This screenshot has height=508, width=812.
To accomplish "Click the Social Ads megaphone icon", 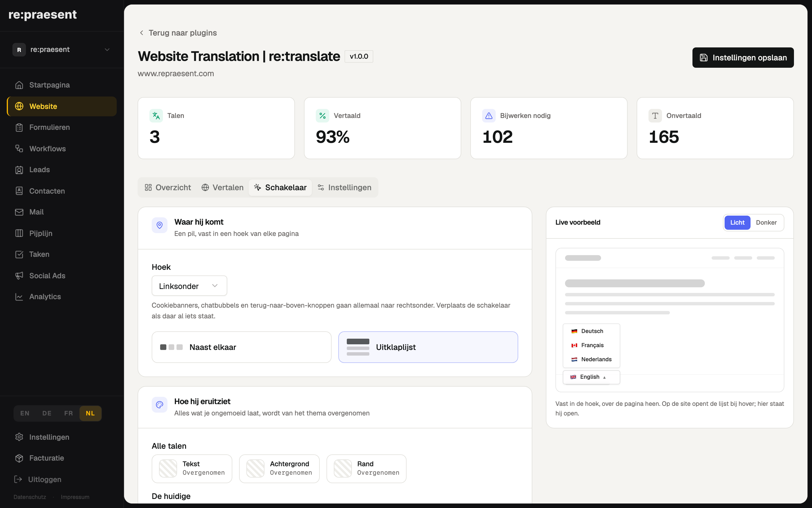I will [x=19, y=275].
